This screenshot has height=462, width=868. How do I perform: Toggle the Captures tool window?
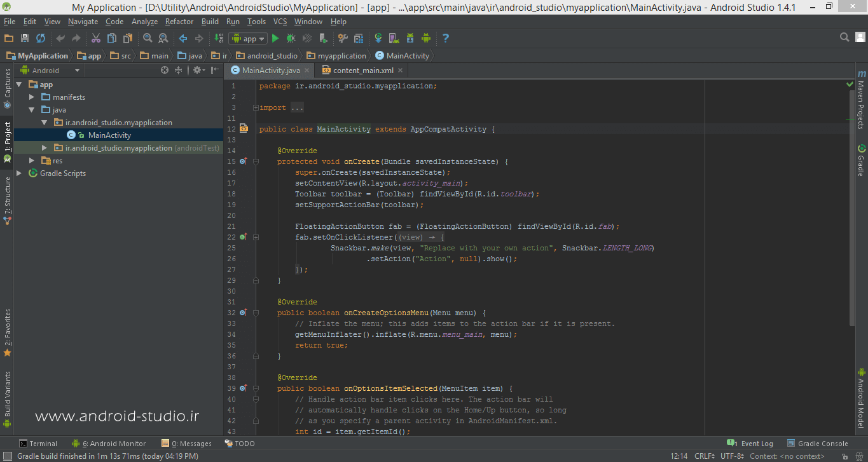7,89
